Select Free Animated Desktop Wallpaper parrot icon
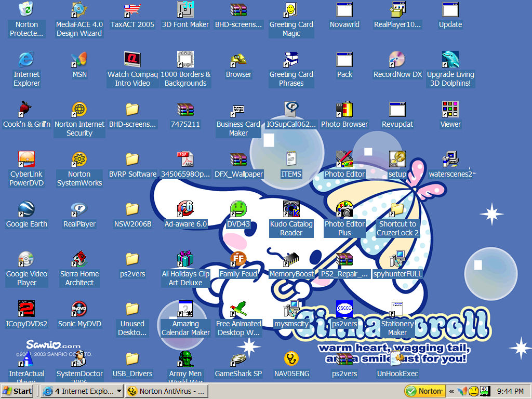Viewport: 532px width, 399px height. (238, 309)
